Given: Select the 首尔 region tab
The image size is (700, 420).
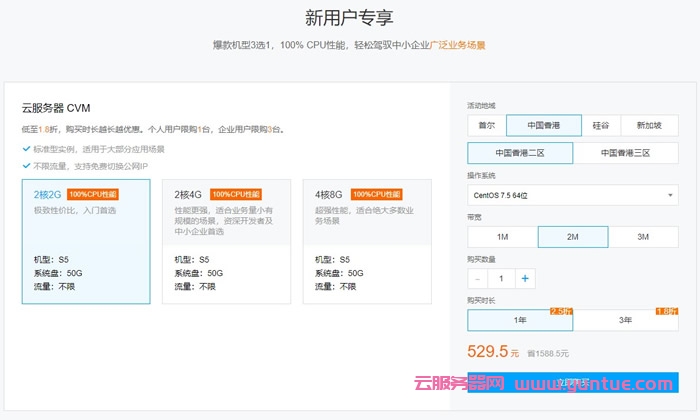Looking at the screenshot, I should [x=486, y=125].
